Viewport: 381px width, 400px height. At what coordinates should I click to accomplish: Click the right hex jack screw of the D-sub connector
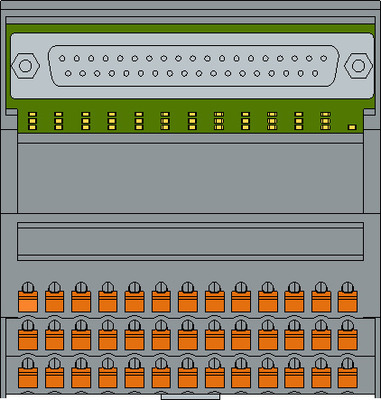(358, 66)
